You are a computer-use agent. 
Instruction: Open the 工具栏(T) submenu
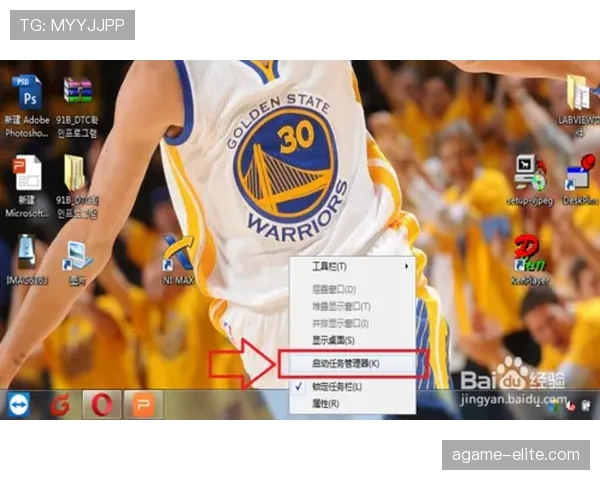(352, 266)
